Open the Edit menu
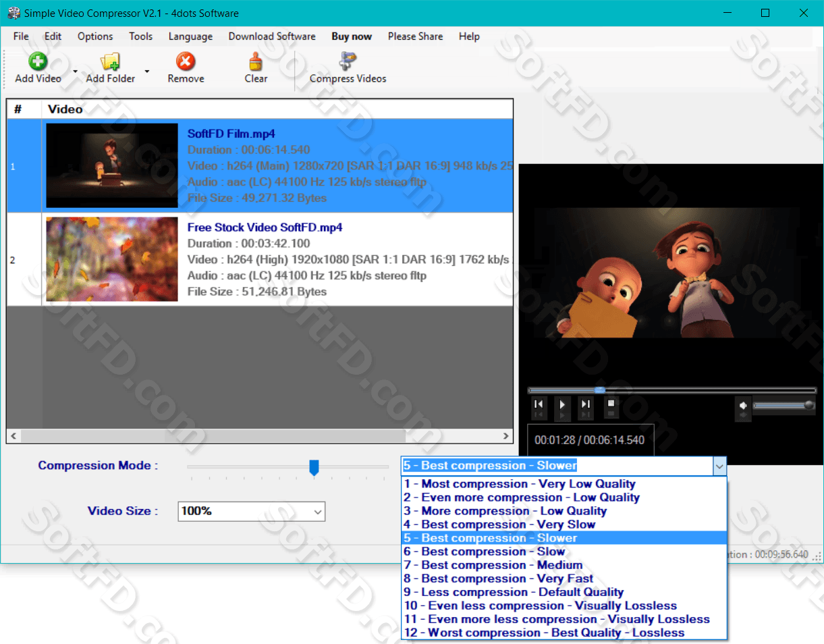The image size is (824, 644). [53, 36]
